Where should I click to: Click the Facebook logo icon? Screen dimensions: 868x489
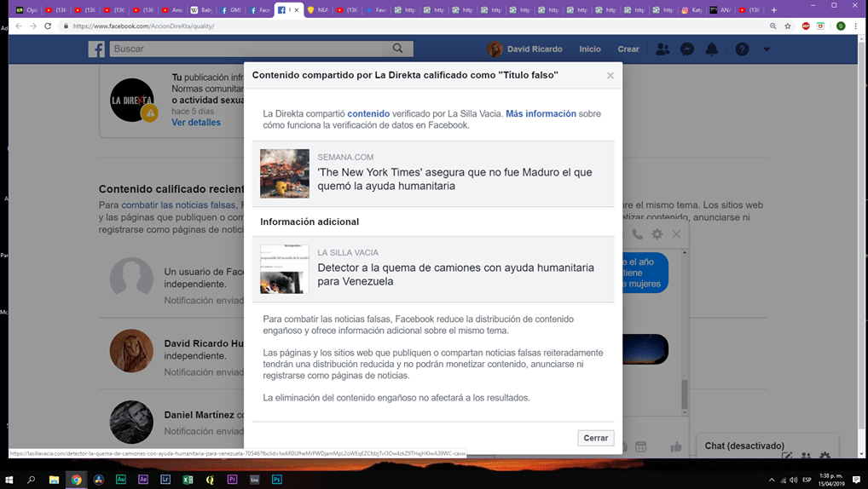tap(96, 49)
